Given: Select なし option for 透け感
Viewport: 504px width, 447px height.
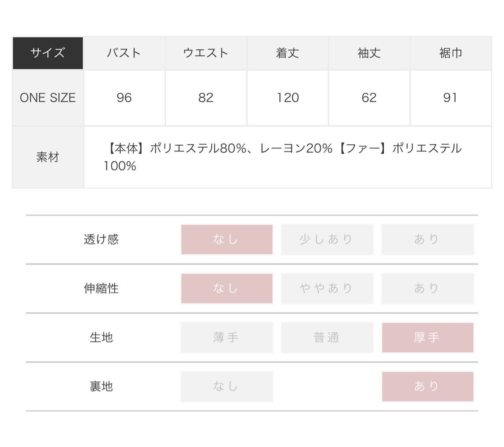Looking at the screenshot, I should coord(227,239).
